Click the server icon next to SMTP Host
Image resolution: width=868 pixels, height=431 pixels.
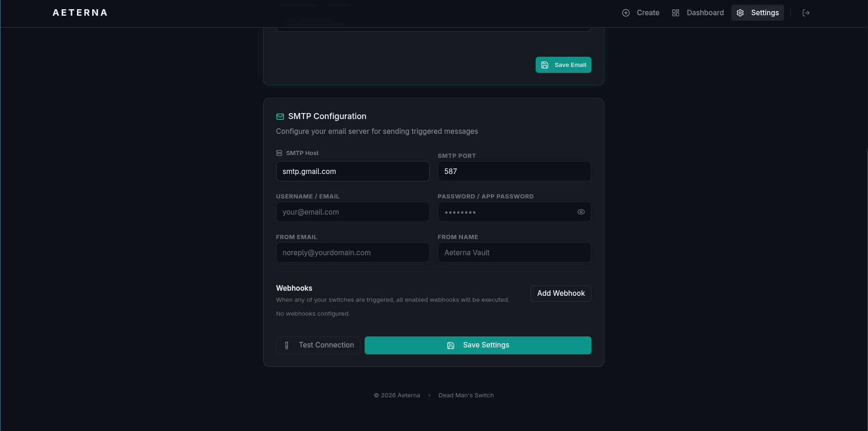pyautogui.click(x=279, y=153)
